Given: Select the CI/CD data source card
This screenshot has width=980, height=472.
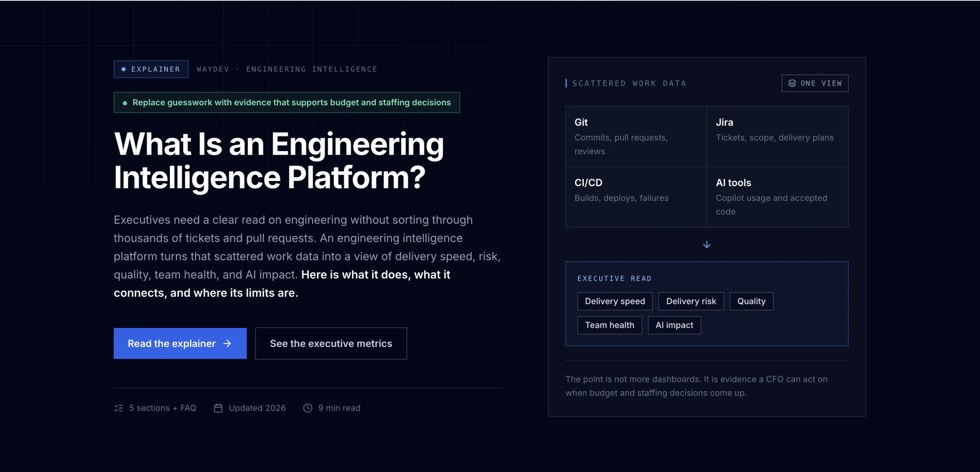Looking at the screenshot, I should click(636, 197).
